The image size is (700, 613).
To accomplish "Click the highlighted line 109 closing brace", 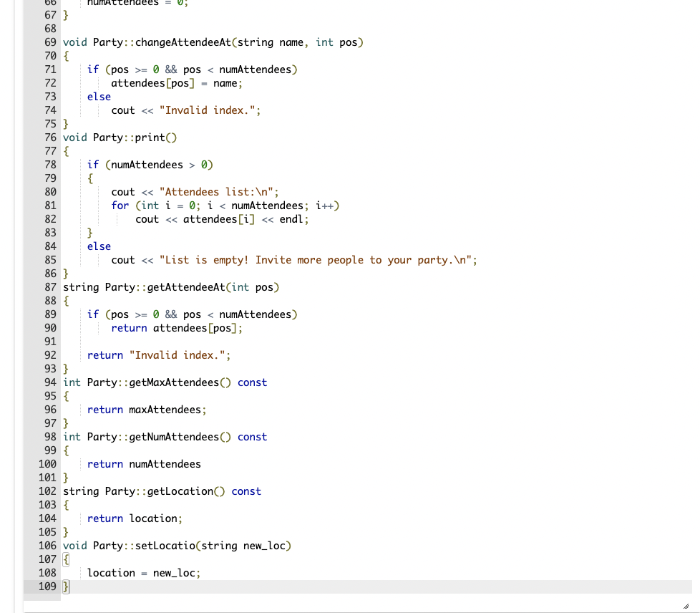I will (x=64, y=586).
